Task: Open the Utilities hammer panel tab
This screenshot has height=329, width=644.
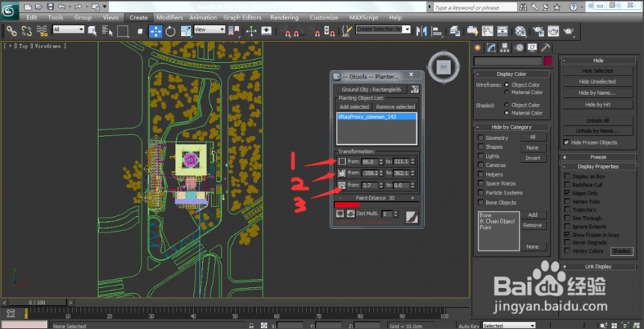Action: 545,48
